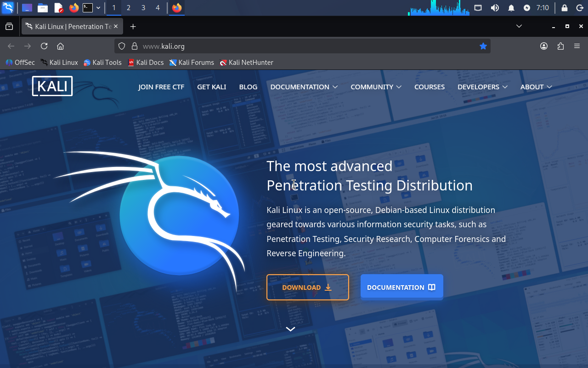Image resolution: width=588 pixels, height=368 pixels.
Task: Reload the current page
Action: click(x=44, y=46)
